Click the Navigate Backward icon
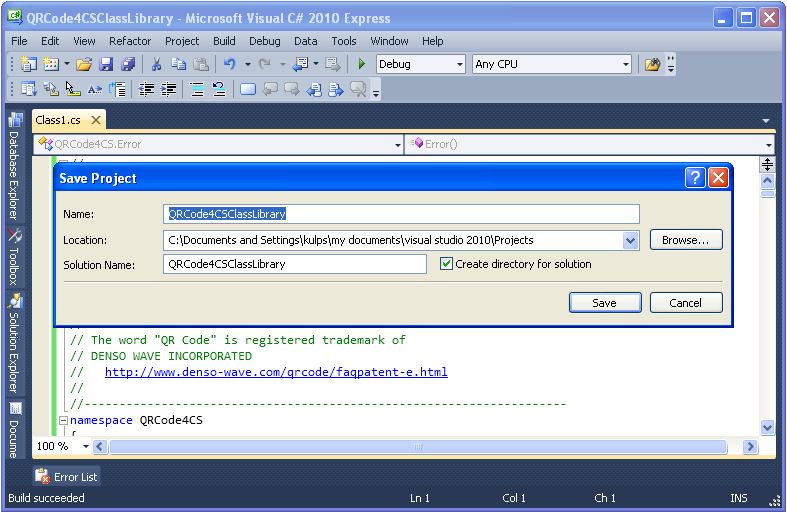The width and height of the screenshot is (787, 513). pos(301,64)
